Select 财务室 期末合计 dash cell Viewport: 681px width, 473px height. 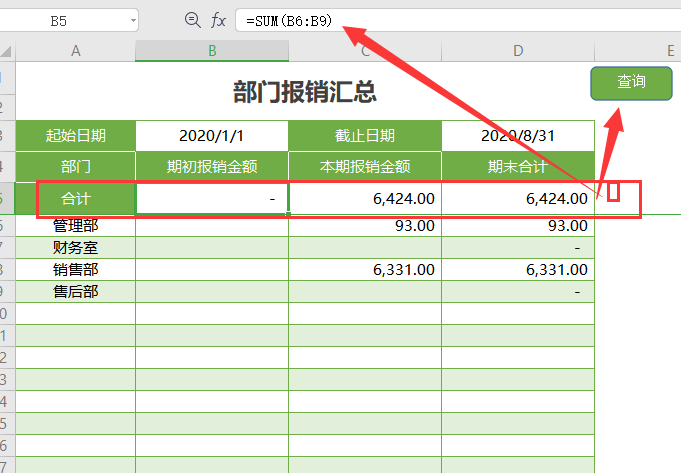point(518,248)
